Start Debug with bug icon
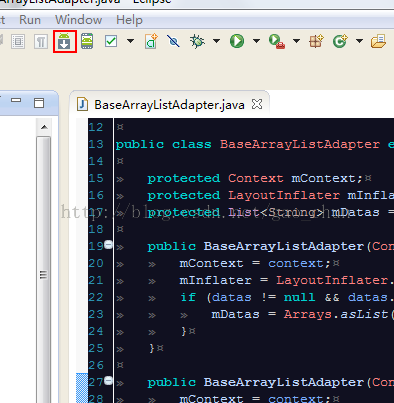Viewport: 394px width, 403px height. tap(197, 41)
